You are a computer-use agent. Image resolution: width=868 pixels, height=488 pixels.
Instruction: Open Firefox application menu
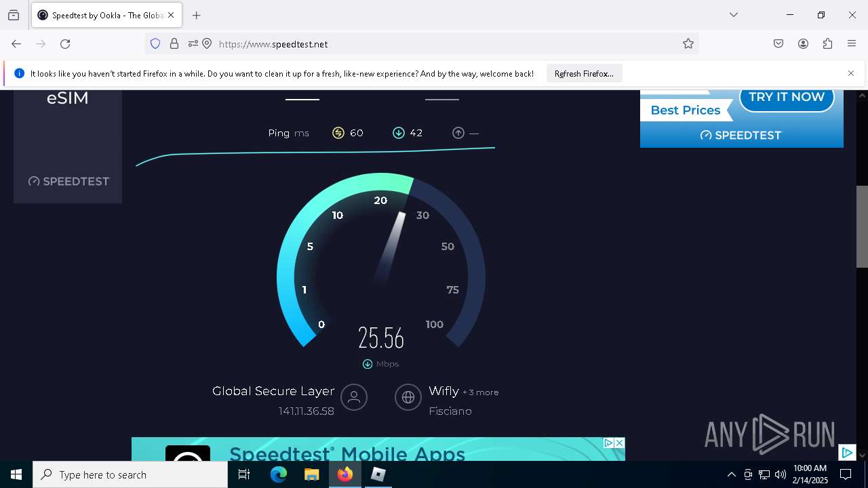852,44
